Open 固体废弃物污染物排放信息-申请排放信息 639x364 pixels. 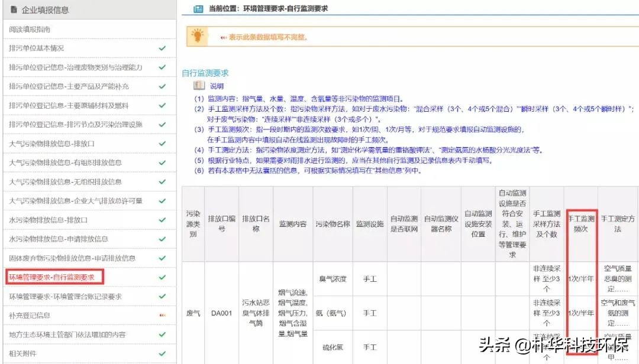(x=72, y=258)
